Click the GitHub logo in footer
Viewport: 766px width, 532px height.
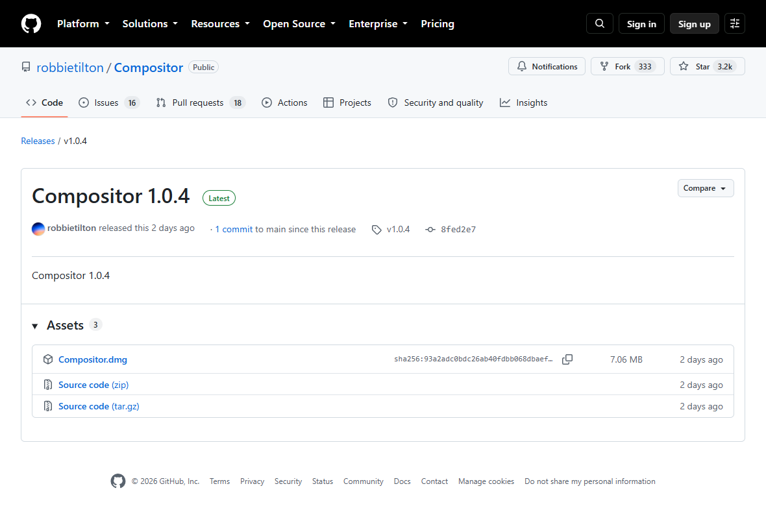click(x=117, y=481)
